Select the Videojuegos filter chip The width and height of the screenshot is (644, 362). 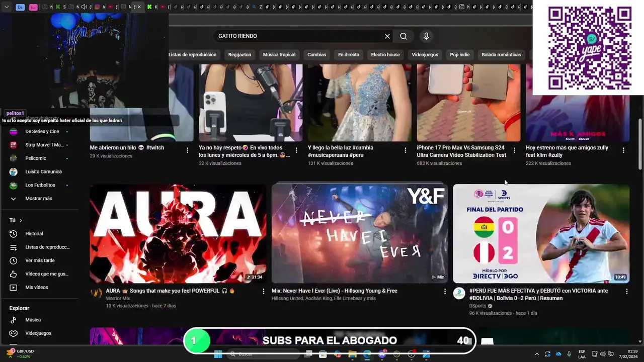(x=425, y=55)
